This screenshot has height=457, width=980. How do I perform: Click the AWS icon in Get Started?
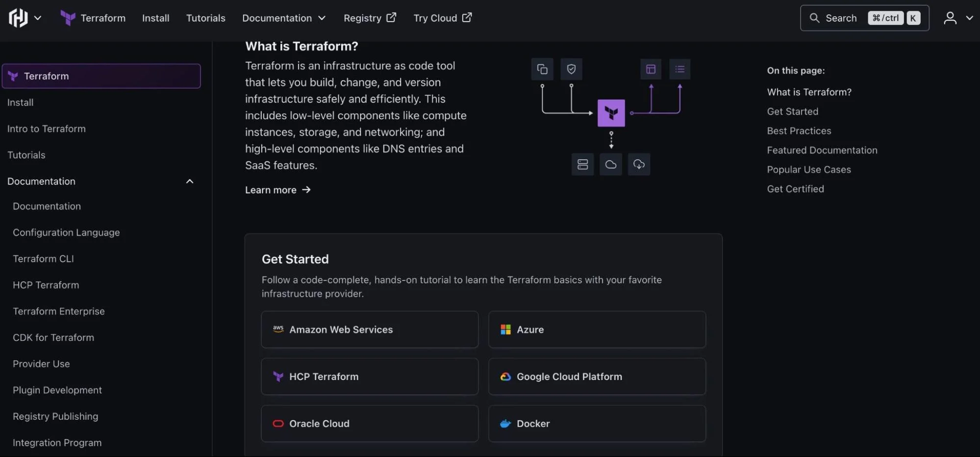tap(278, 329)
